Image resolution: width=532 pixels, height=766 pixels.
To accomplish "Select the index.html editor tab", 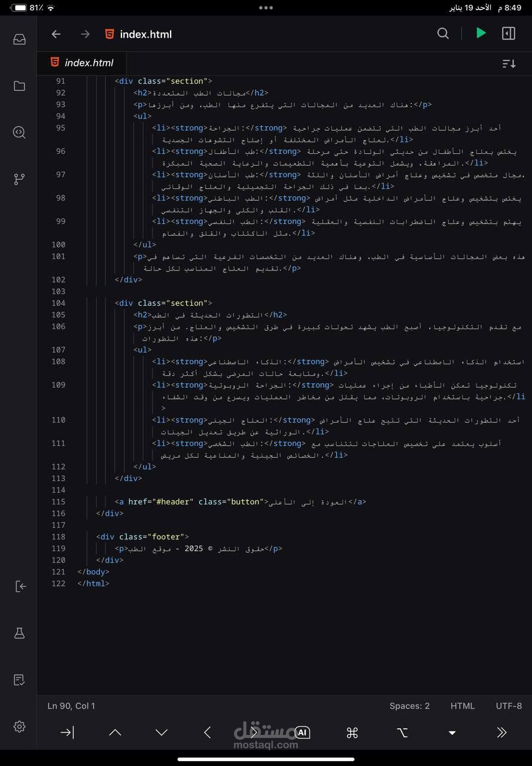I will pos(82,63).
